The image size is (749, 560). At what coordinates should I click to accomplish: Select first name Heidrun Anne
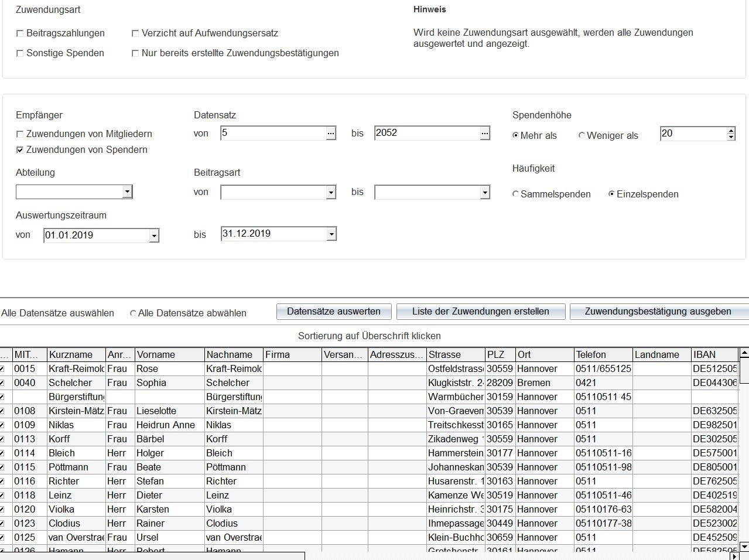tap(169, 425)
